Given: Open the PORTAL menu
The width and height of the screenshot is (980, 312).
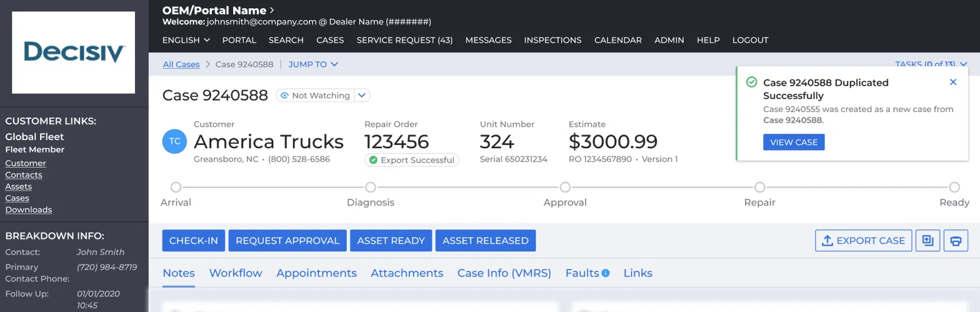Looking at the screenshot, I should tap(239, 40).
